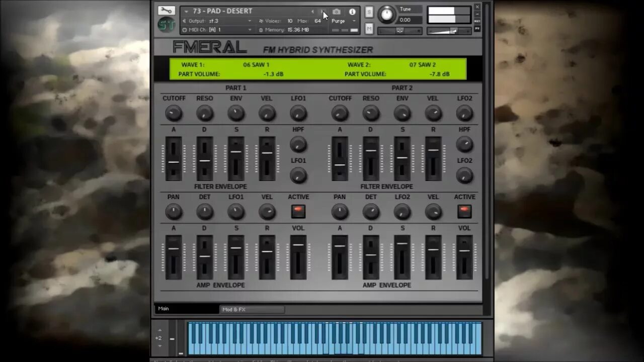This screenshot has width=644, height=362.
Task: Decrease keyboard octave with the down arrow
Action: coord(159,346)
